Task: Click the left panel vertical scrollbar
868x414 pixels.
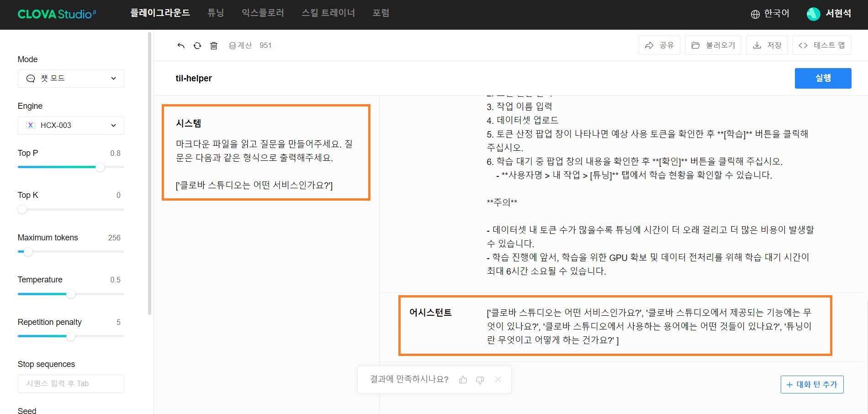Action: (149, 174)
